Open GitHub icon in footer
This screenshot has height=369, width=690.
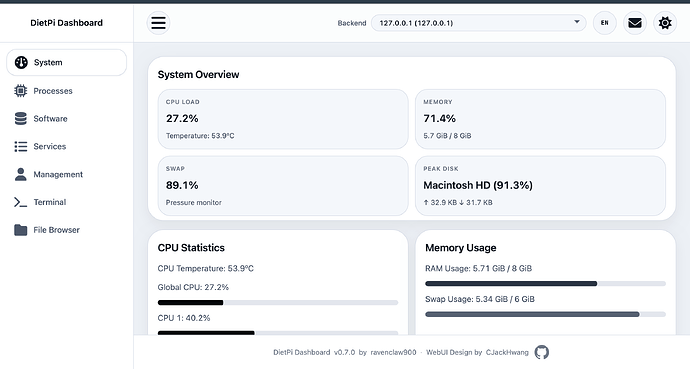pos(542,352)
